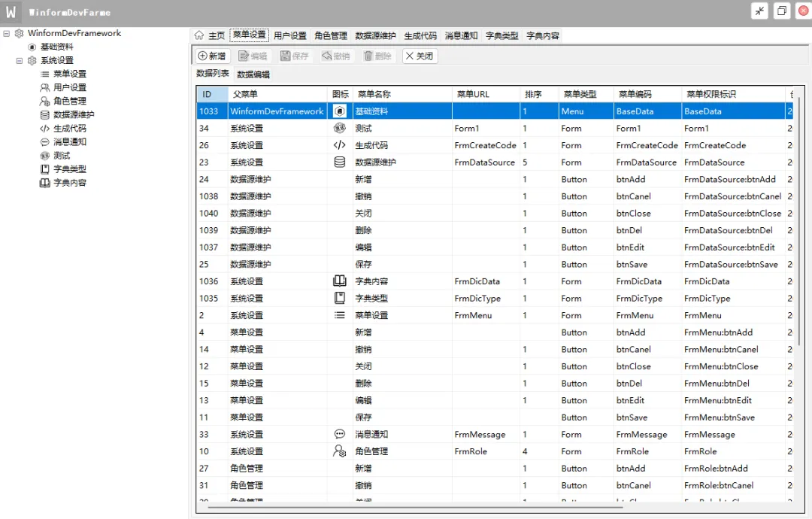Open 角色管理 in the left sidebar
This screenshot has width=812, height=519.
[x=69, y=101]
